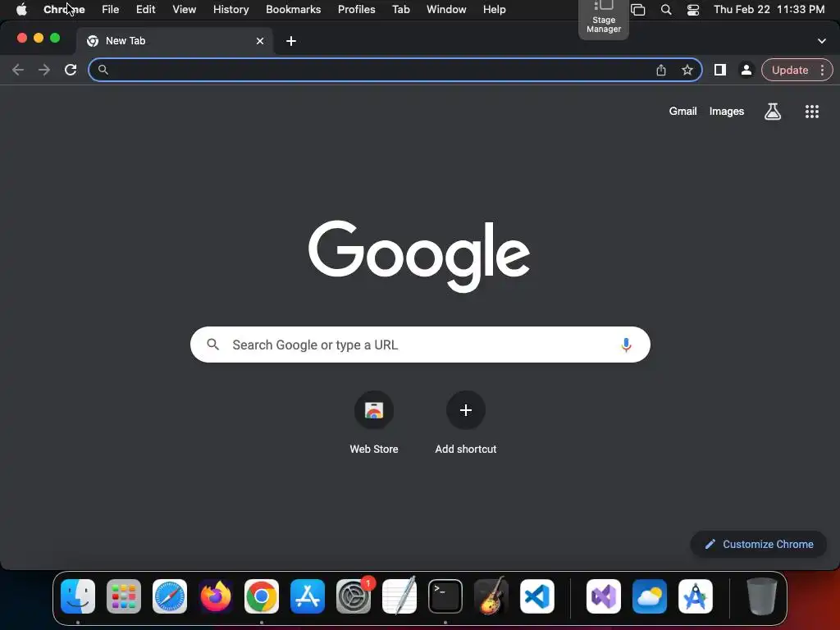Launch Safari from the dock
The width and height of the screenshot is (840, 630).
click(x=170, y=596)
